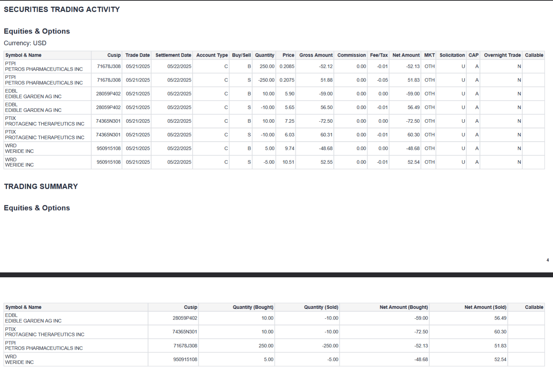This screenshot has width=553, height=392.
Task: Click the gross amount 51.88
Action: click(327, 80)
